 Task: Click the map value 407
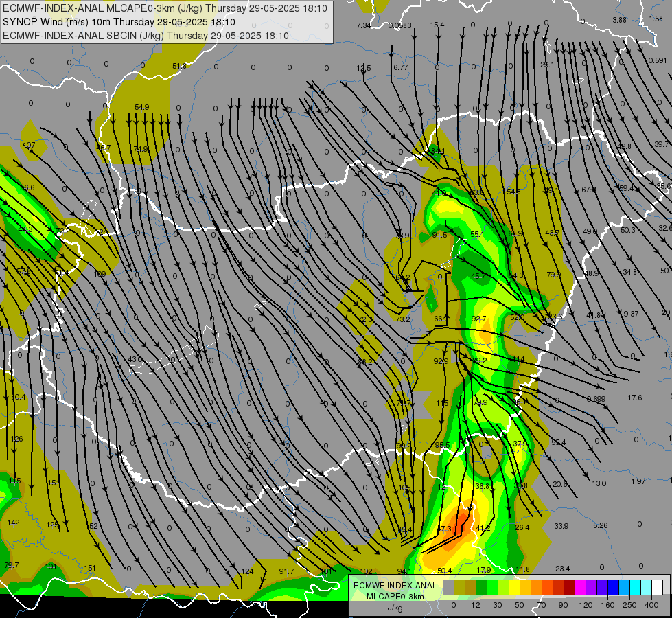29,145
